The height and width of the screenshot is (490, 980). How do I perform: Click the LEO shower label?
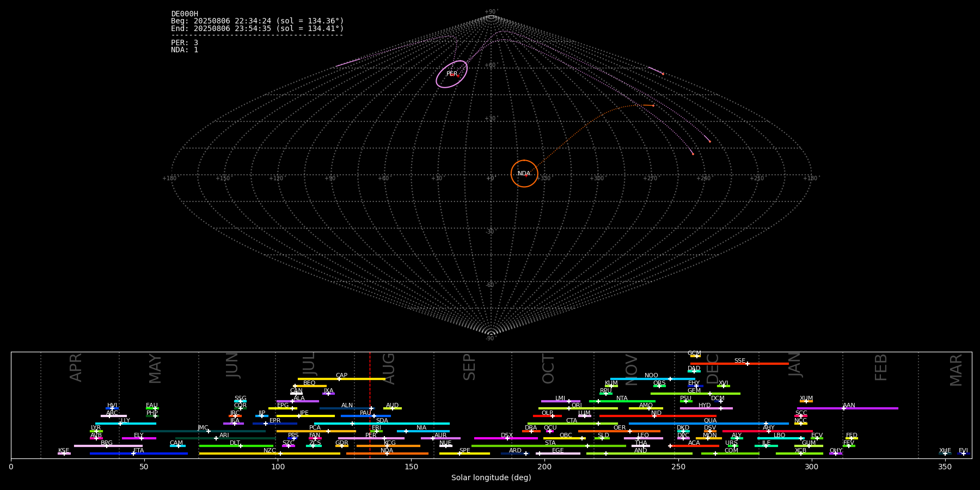pos(644,436)
